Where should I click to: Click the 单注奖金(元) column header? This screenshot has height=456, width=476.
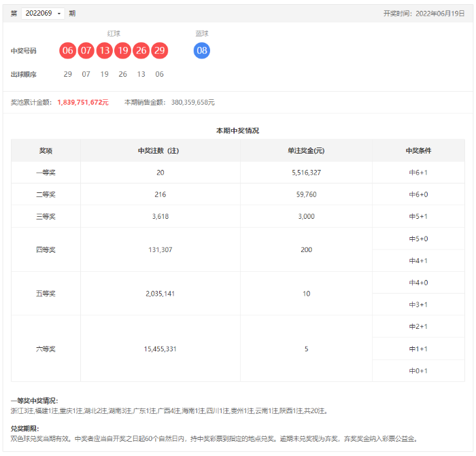coord(306,151)
